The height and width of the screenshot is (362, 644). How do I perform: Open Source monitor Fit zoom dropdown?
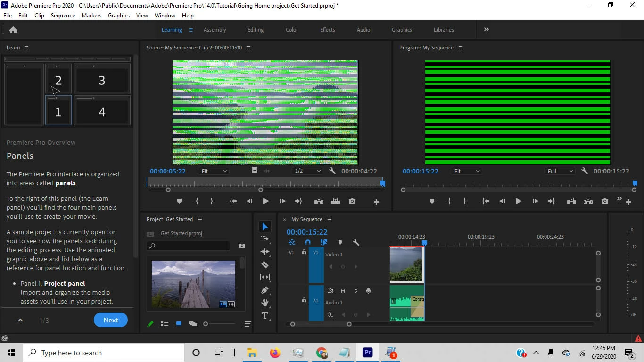tap(214, 171)
